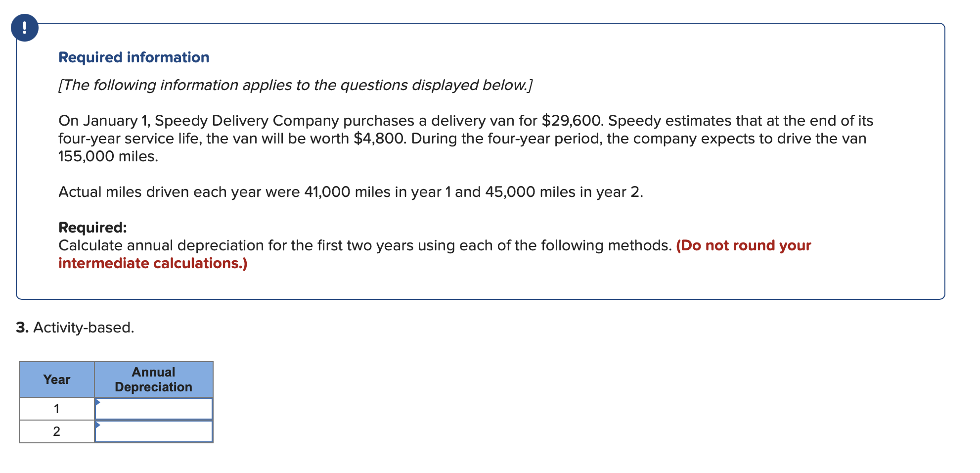This screenshot has height=473, width=980.
Task: Click the blue triangle marker on Year 2 cell
Action: (98, 426)
